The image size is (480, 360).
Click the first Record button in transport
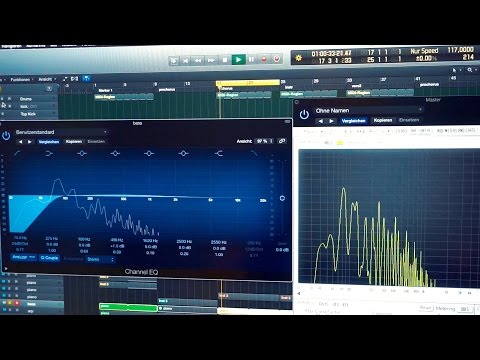pos(264,59)
